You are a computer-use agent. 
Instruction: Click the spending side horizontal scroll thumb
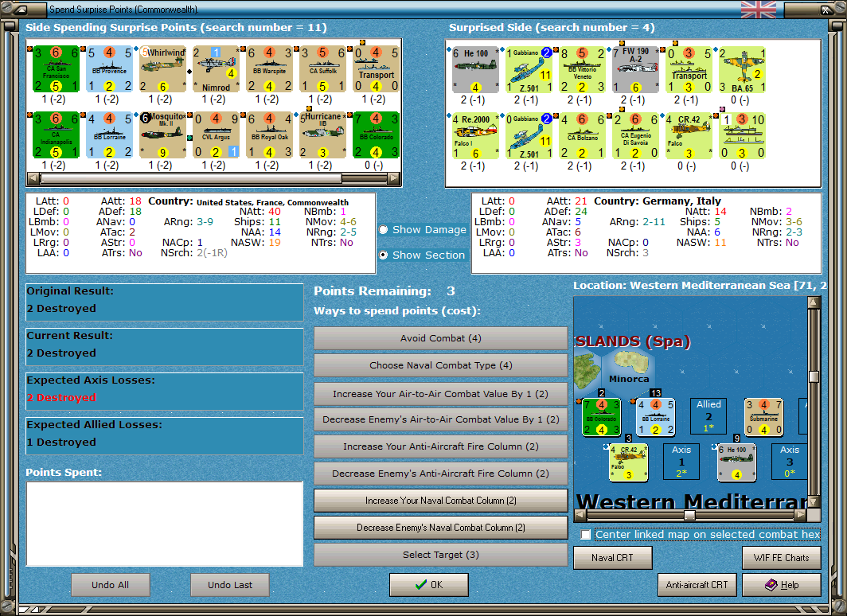point(191,178)
